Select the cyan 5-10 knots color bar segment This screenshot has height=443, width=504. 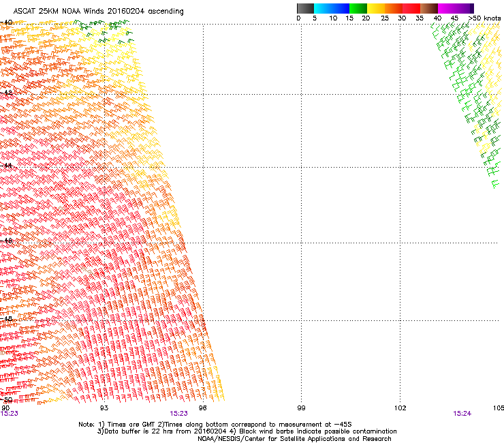(x=323, y=8)
